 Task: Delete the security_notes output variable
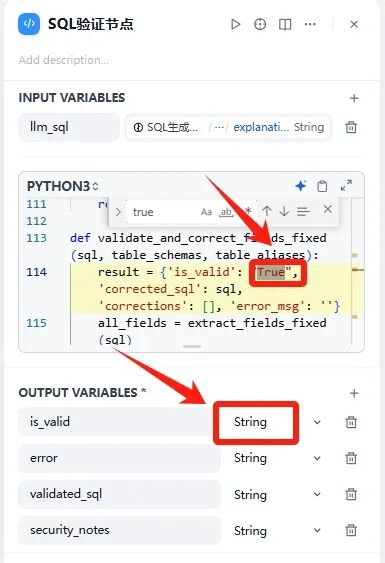click(351, 530)
